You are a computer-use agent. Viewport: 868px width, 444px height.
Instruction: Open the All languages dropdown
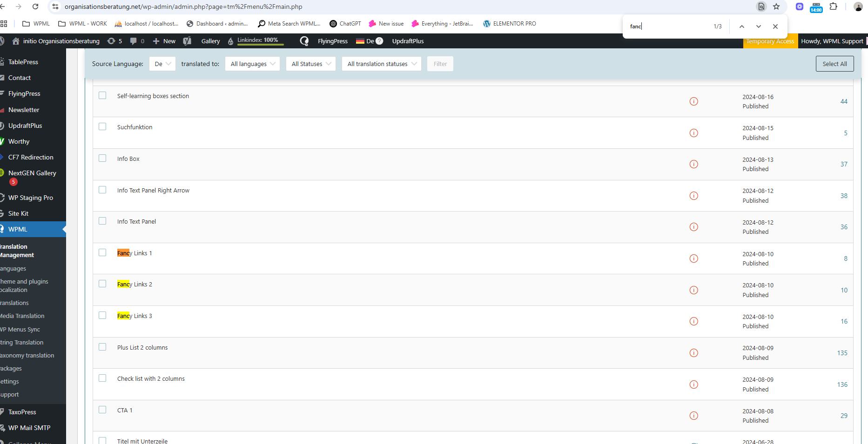252,64
